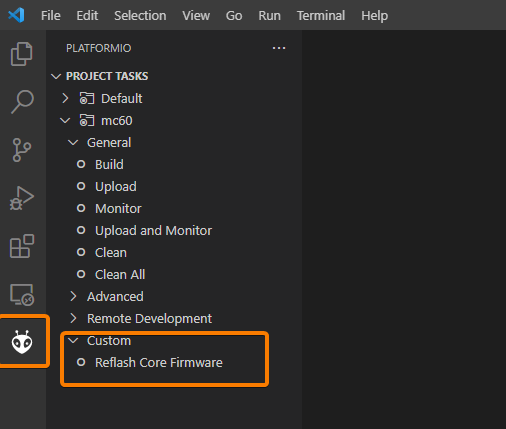Open the Help menu
The image size is (506, 429).
click(x=374, y=16)
